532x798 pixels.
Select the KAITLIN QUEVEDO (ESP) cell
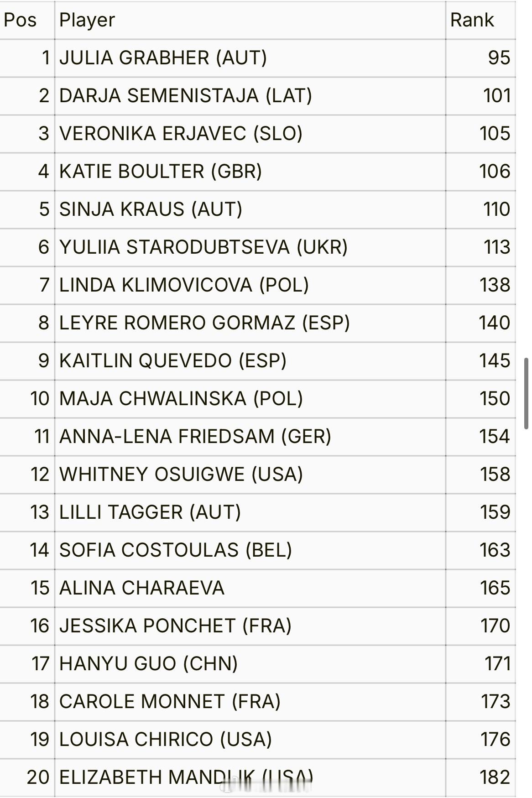(250, 361)
